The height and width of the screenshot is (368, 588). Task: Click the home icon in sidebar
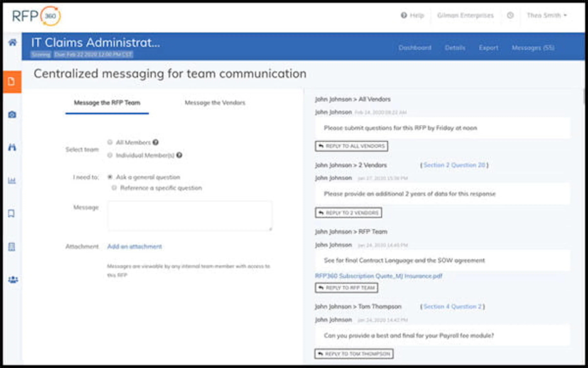(x=12, y=43)
